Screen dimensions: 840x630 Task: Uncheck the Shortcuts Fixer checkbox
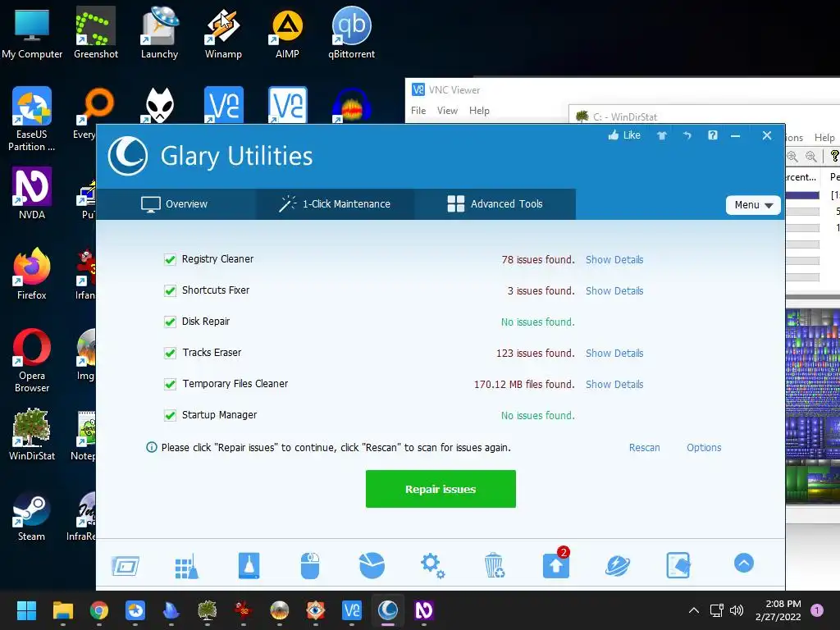170,291
